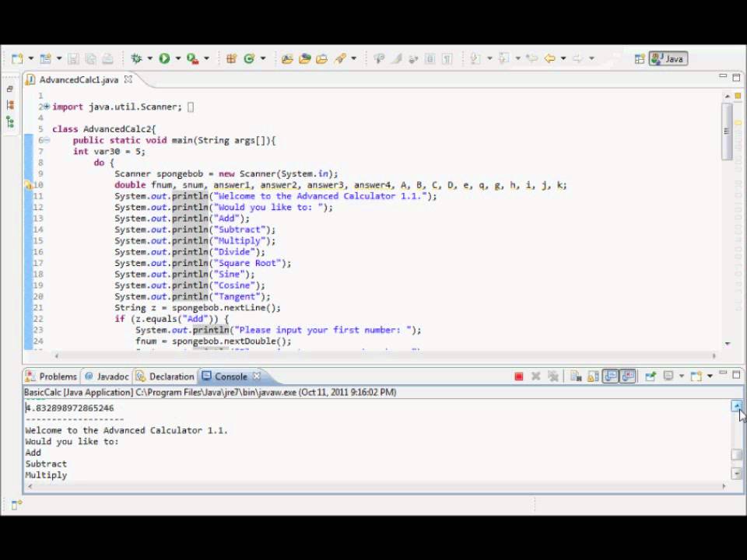Close the Console view tab
This screenshot has width=747, height=560.
257,376
